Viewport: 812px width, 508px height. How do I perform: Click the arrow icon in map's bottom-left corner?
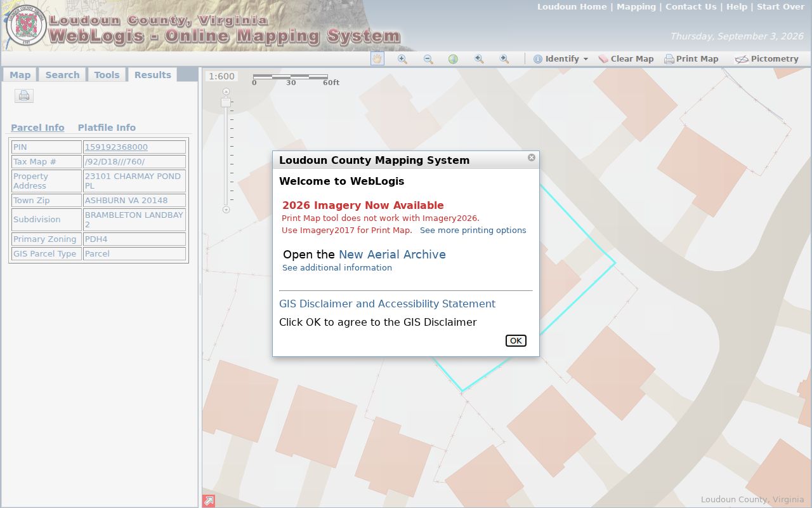(x=208, y=501)
